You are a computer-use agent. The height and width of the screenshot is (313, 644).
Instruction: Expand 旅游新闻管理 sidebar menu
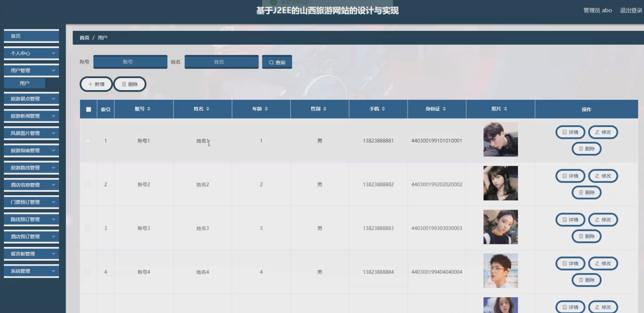(31, 116)
